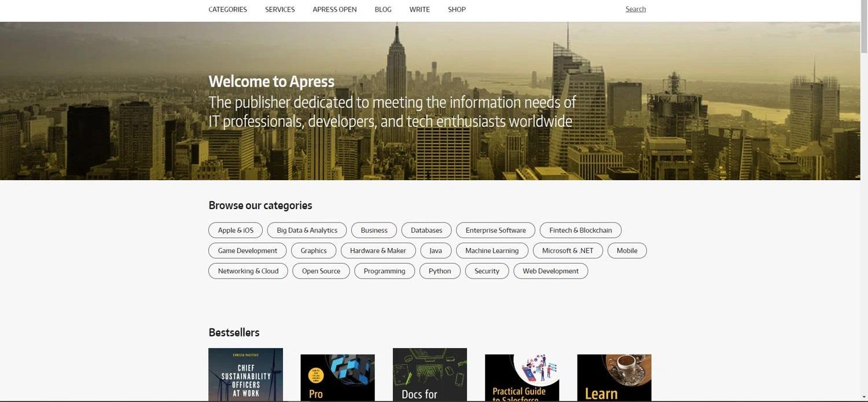This screenshot has width=868, height=402.
Task: Browse the Apple & iOS category
Action: point(236,230)
